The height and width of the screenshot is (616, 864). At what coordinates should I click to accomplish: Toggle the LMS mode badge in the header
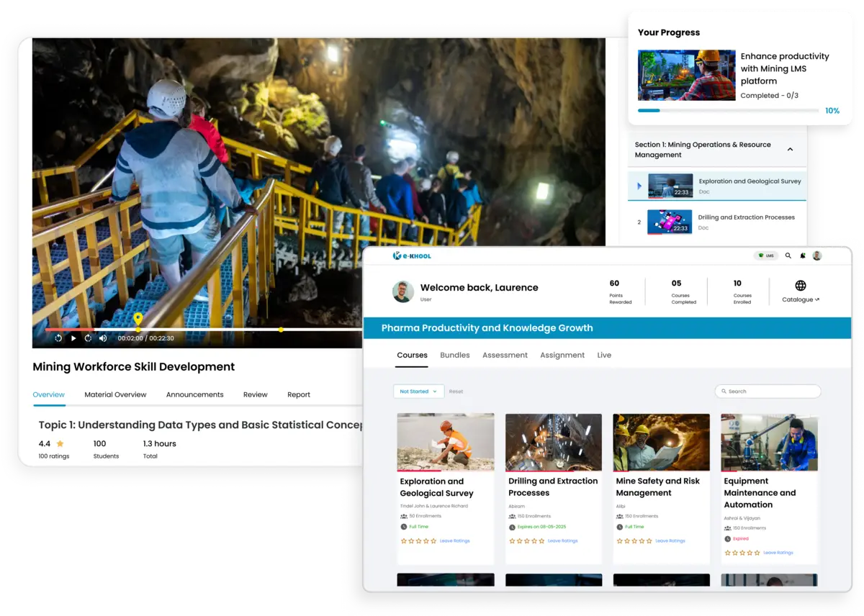click(765, 255)
